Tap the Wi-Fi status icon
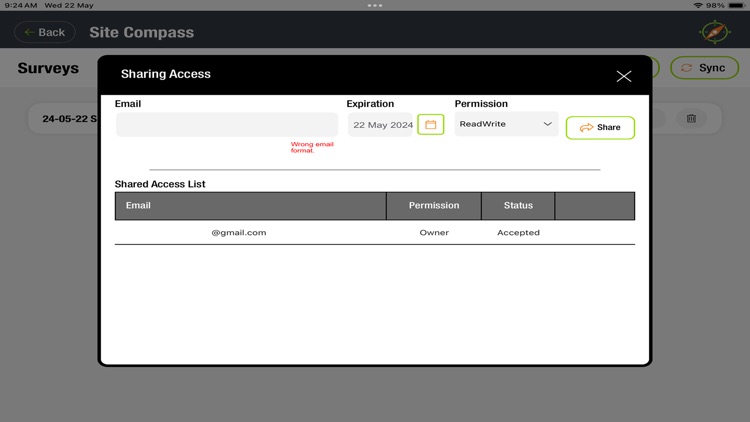The width and height of the screenshot is (750, 422). 698,5
